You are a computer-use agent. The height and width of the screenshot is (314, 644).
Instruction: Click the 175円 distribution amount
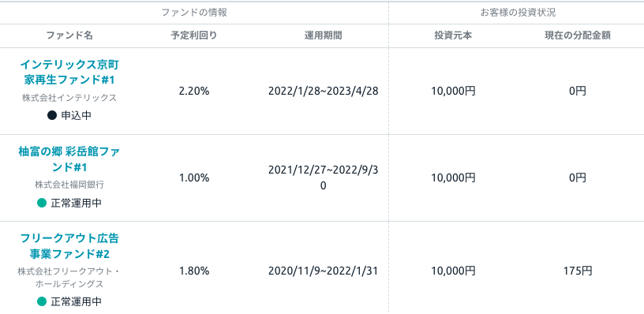coord(578,271)
